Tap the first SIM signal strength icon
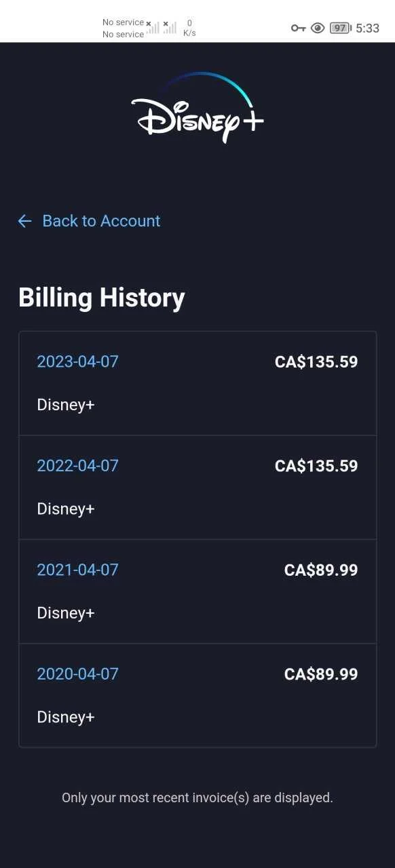Screen dimensions: 395x868 (153, 27)
